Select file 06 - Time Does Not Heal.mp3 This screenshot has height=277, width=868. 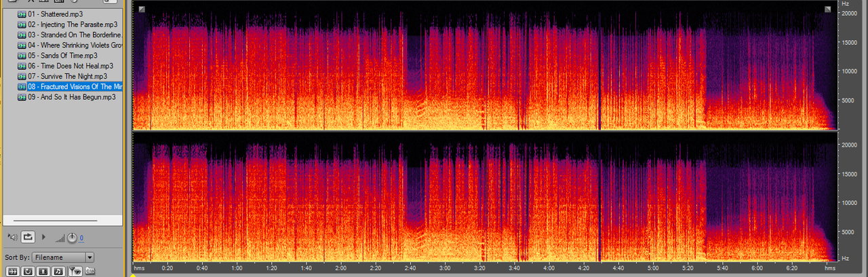pyautogui.click(x=70, y=66)
